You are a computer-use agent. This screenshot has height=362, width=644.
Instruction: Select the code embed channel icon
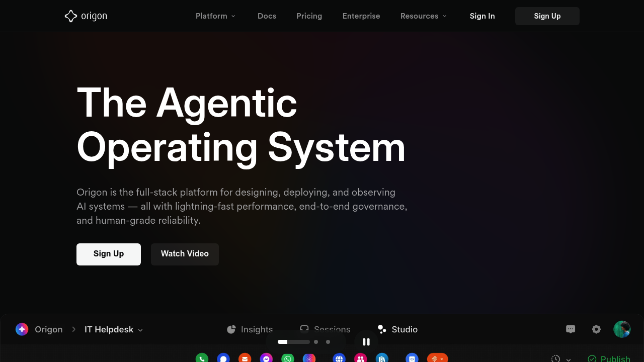point(412,358)
